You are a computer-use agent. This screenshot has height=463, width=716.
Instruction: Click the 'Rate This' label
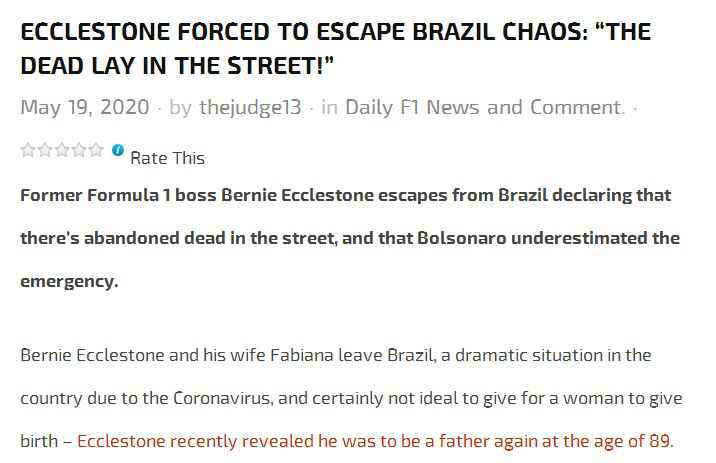pyautogui.click(x=168, y=158)
